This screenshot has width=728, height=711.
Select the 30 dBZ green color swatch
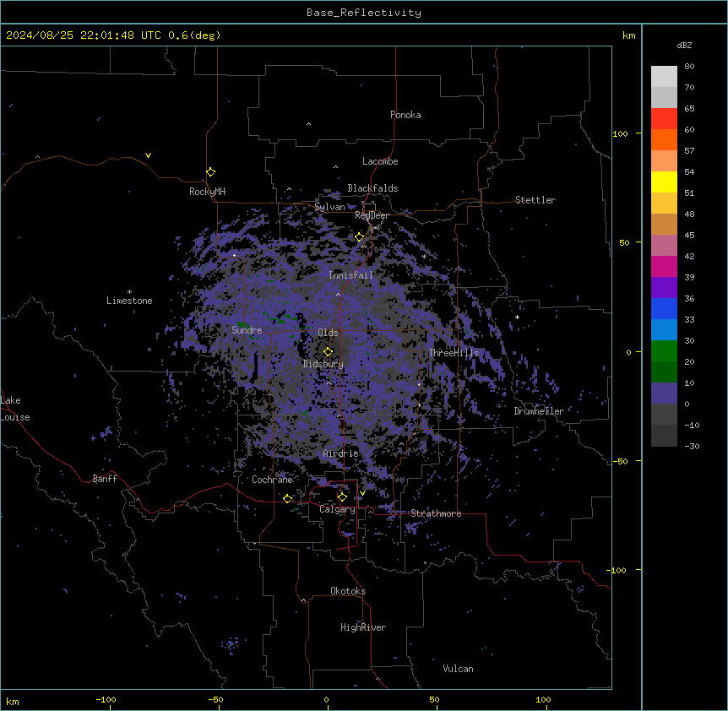click(x=664, y=351)
